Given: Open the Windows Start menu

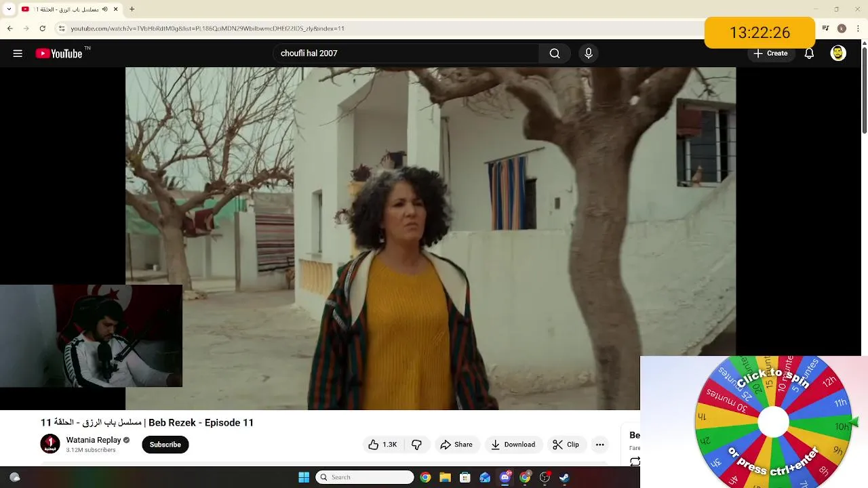Looking at the screenshot, I should click(x=304, y=477).
